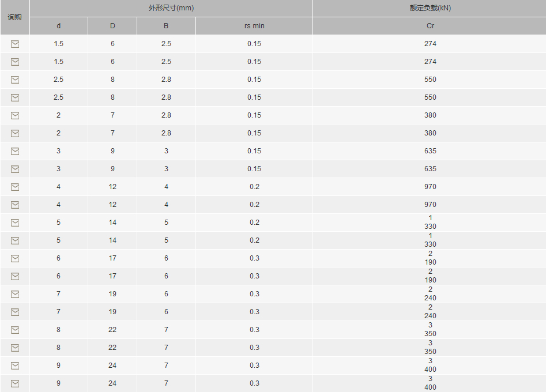Click the 询购 column header

[15, 17]
